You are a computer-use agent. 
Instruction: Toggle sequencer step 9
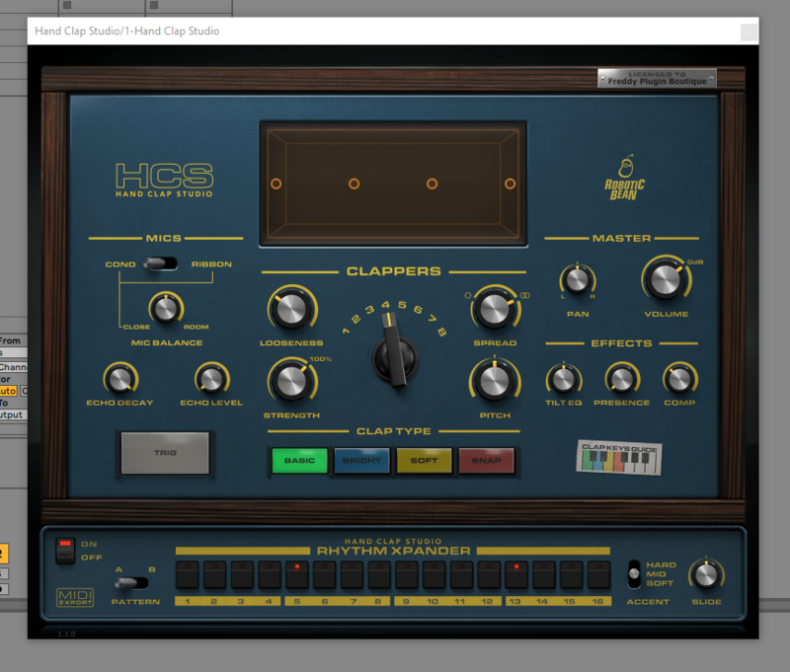[x=407, y=575]
